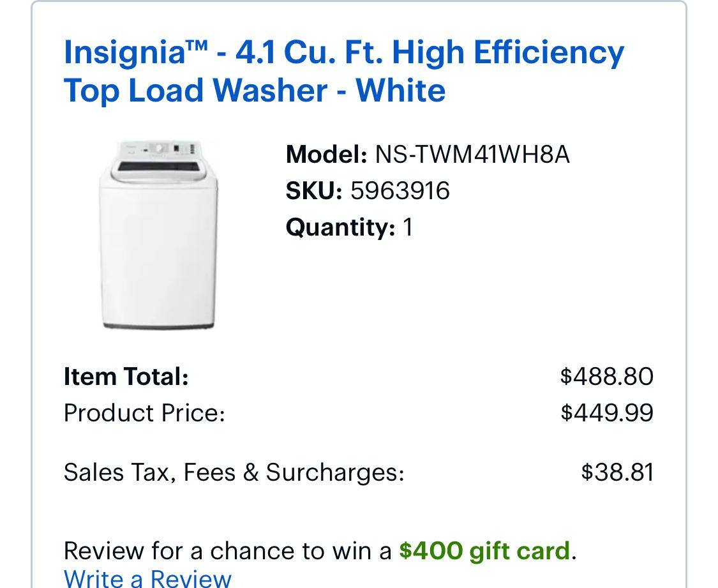Viewport: 718px width, 588px height.
Task: Click the bold Quantity label
Action: tap(340, 227)
